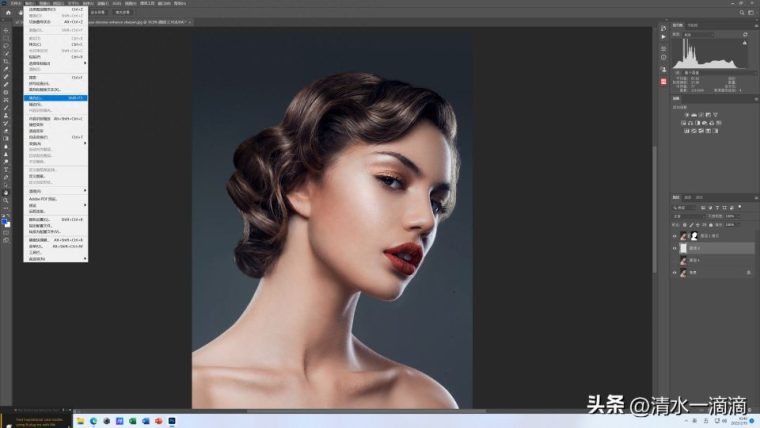
Task: Select the Clone Stamp tool
Action: (x=6, y=115)
